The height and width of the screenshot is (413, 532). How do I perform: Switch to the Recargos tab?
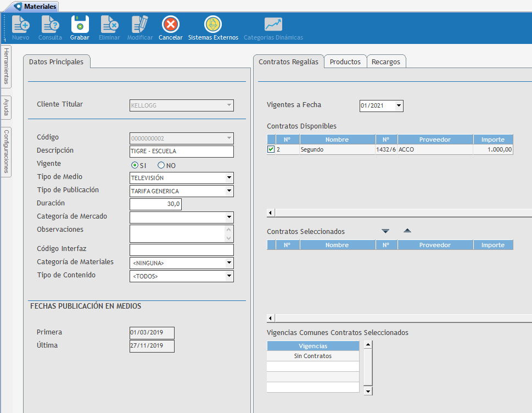[x=386, y=62]
